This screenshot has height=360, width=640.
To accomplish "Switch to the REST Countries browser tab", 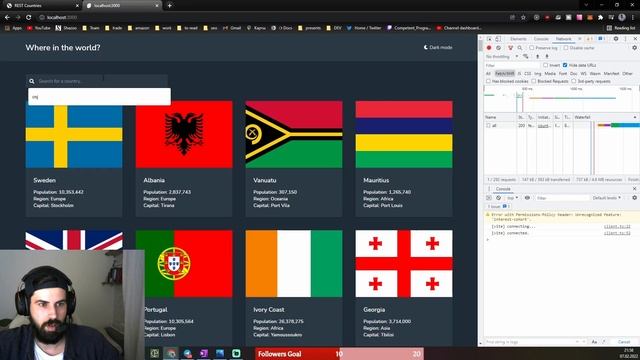I will pyautogui.click(x=41, y=6).
